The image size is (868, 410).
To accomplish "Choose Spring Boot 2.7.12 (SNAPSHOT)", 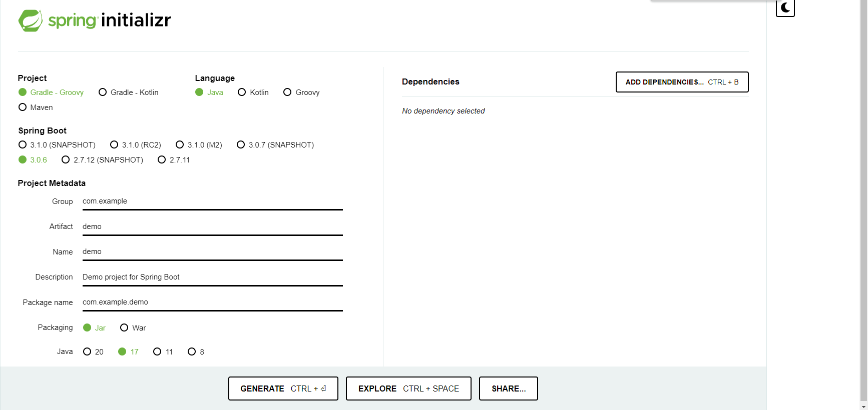I will 102,160.
